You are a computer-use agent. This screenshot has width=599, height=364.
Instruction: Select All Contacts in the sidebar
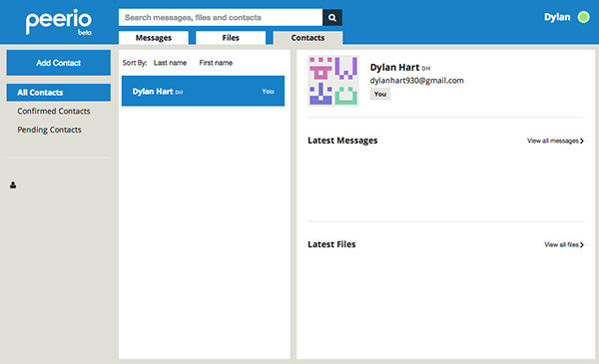[59, 93]
